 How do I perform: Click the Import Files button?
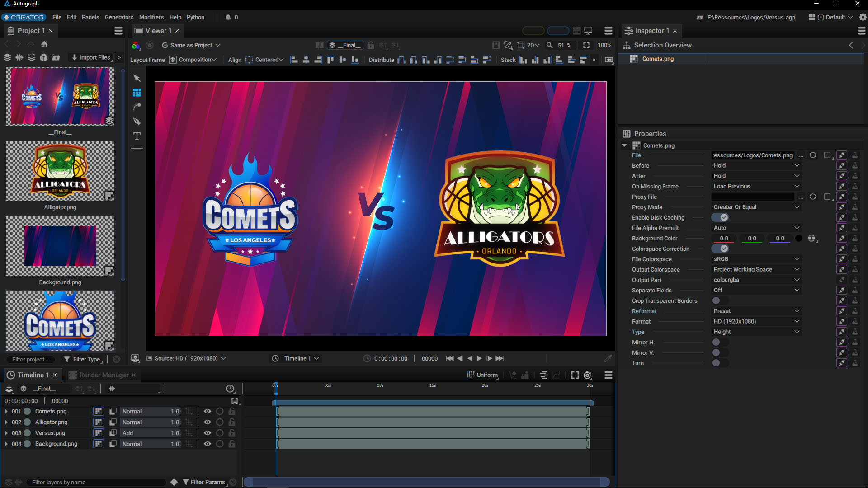point(91,57)
